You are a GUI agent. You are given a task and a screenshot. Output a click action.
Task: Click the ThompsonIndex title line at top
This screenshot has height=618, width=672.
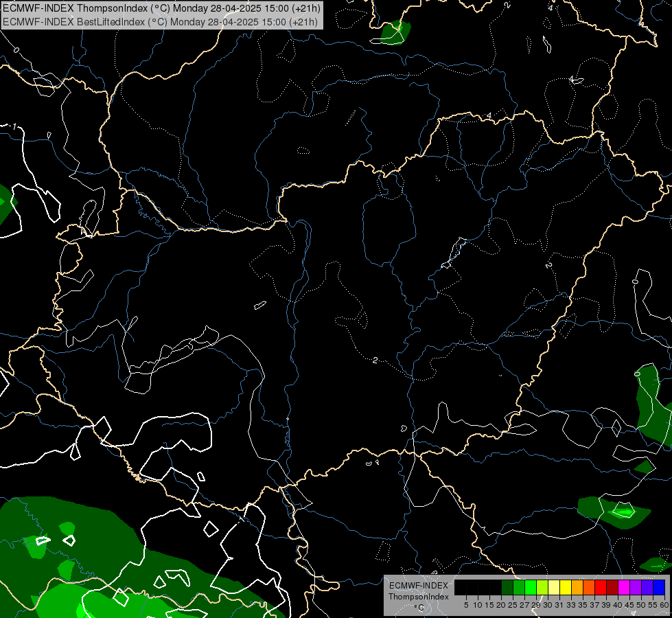point(161,8)
